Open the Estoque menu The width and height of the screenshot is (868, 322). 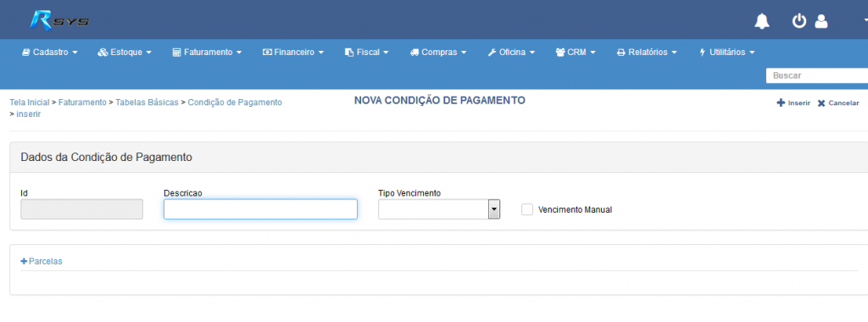(x=125, y=53)
